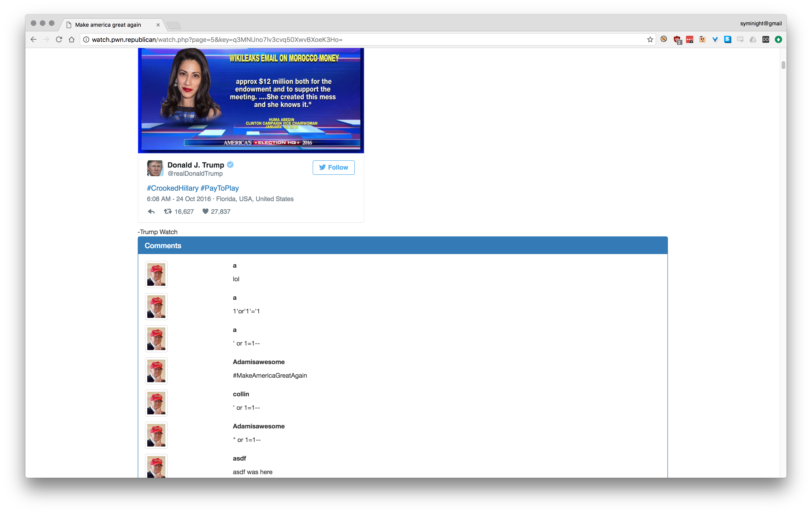Follow Donald J. Trump on Twitter
This screenshot has height=514, width=812.
point(333,168)
